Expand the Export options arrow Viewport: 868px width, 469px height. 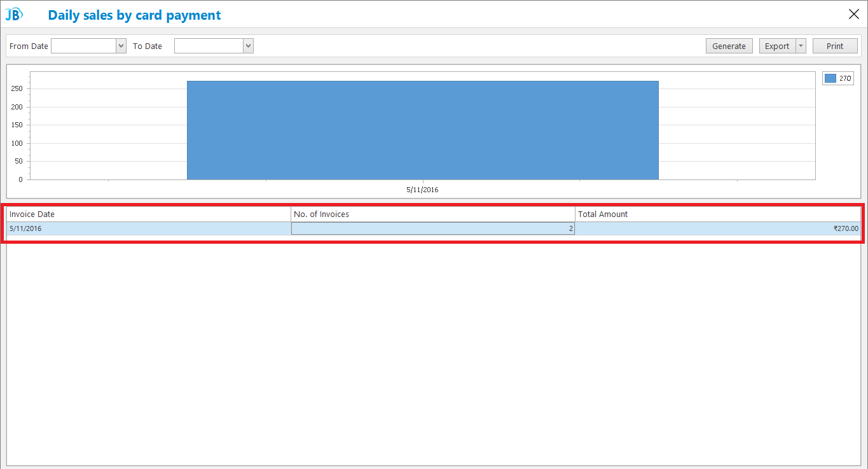[801, 46]
